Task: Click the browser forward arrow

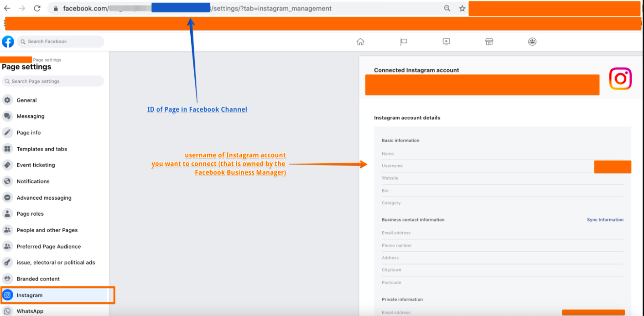Action: [22, 8]
